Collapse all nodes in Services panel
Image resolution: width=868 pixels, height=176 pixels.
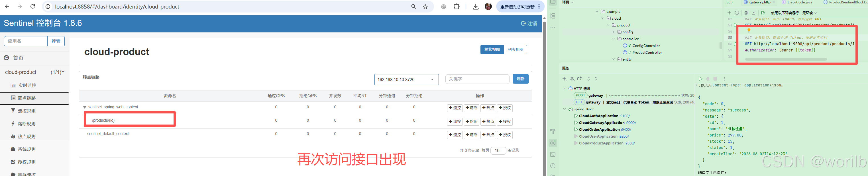pos(596,79)
